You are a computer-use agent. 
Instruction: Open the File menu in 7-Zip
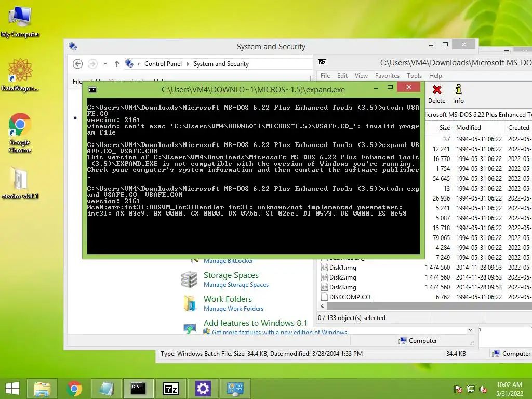click(325, 76)
